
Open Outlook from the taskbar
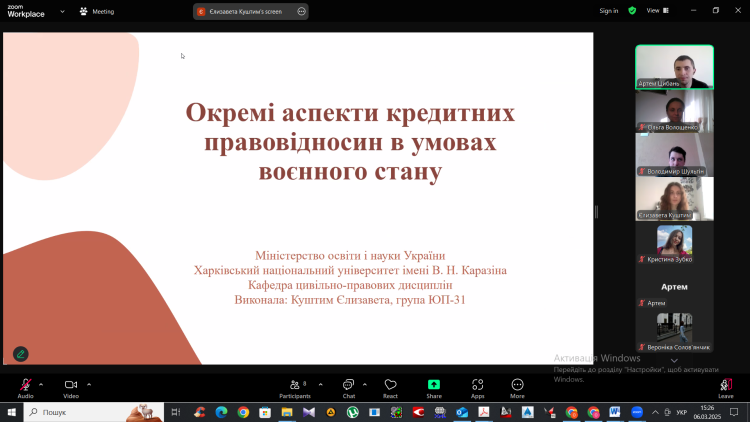pos(462,412)
